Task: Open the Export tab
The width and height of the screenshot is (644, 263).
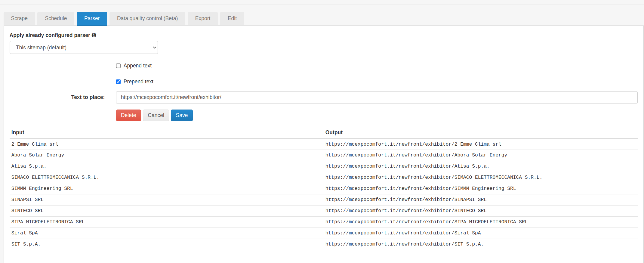Action: [x=202, y=19]
